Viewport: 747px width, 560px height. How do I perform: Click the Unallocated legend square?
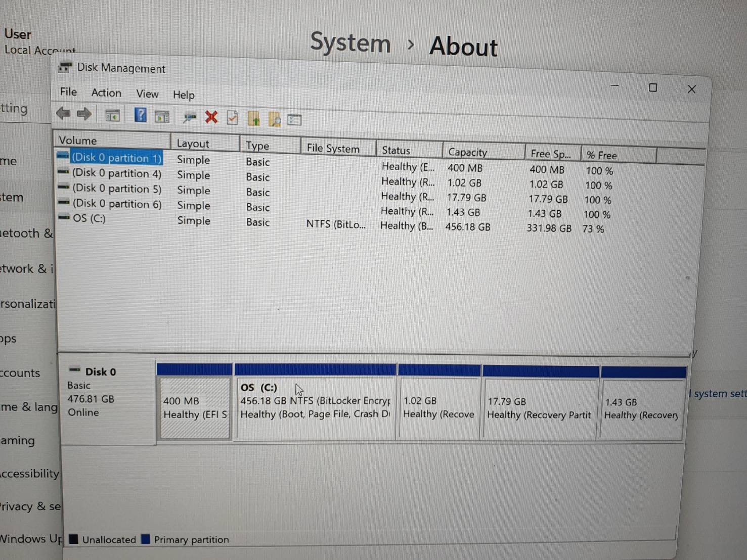[x=73, y=539]
